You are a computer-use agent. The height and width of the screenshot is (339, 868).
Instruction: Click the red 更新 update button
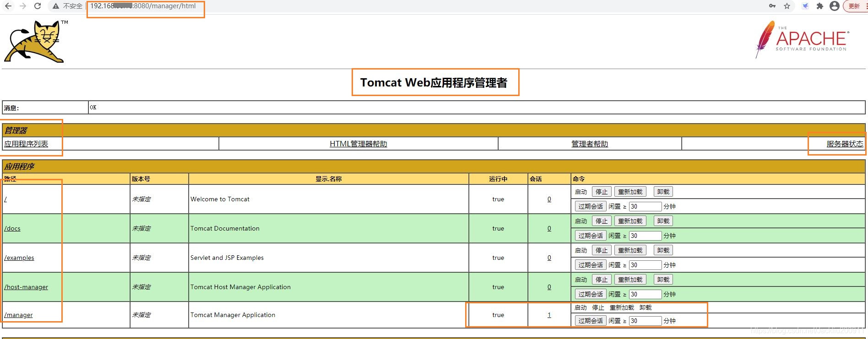[x=855, y=6]
